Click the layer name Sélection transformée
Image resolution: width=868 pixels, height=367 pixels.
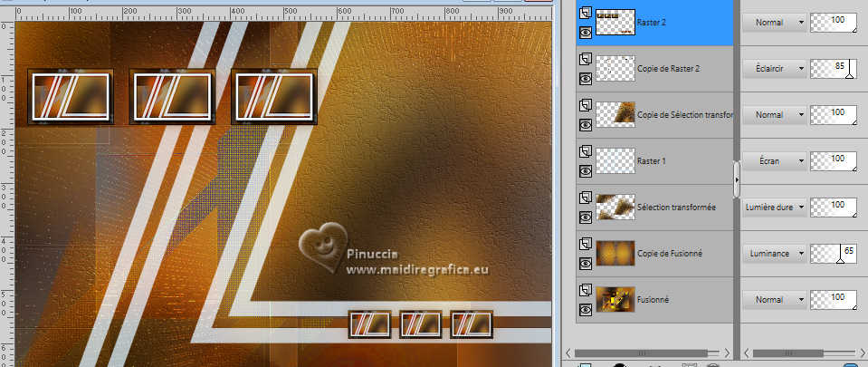(x=676, y=208)
